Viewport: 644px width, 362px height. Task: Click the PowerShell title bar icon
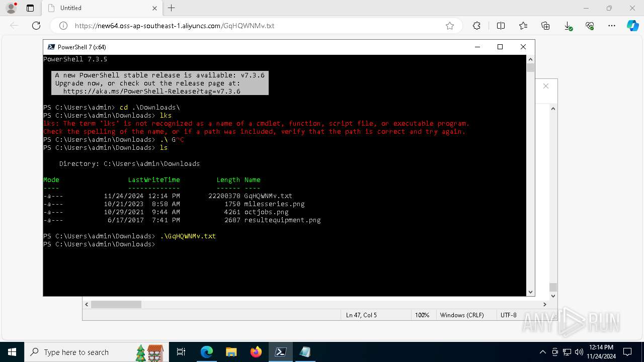pyautogui.click(x=51, y=47)
